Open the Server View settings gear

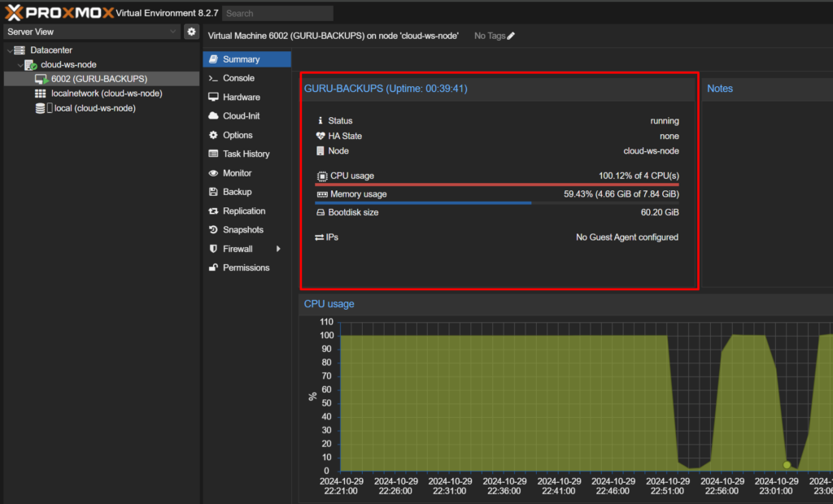[191, 32]
